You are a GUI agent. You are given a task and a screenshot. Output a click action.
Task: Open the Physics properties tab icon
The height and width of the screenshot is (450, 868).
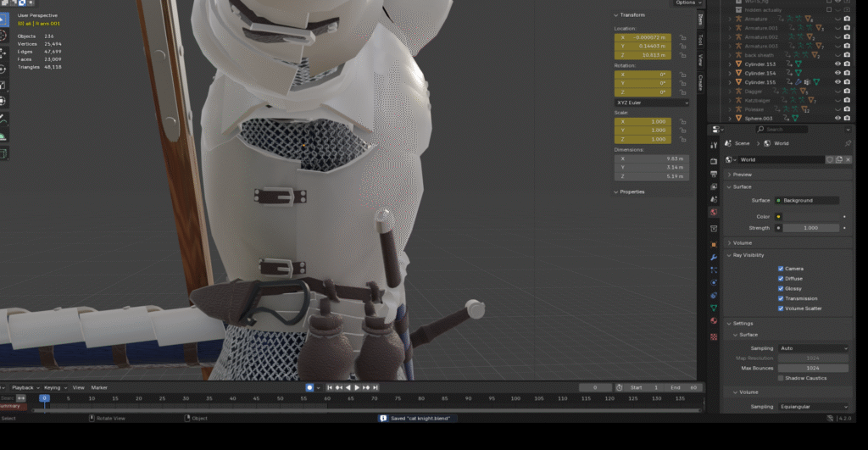tap(714, 282)
